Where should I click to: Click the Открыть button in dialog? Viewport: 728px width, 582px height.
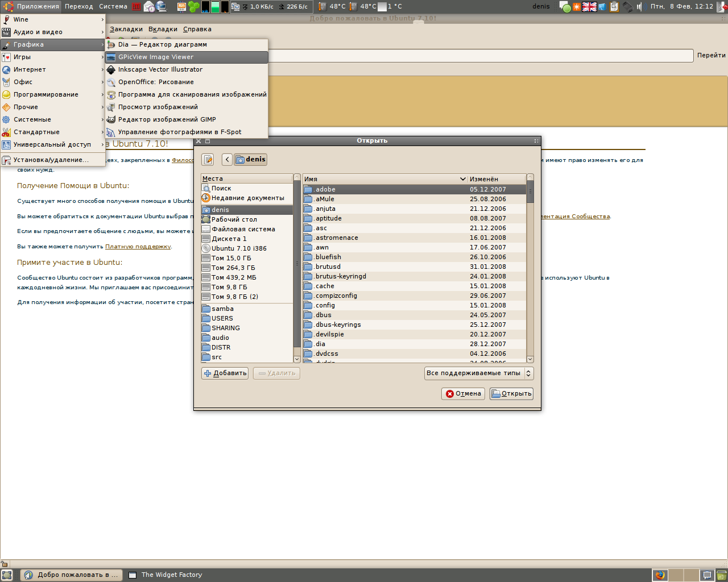coord(511,393)
